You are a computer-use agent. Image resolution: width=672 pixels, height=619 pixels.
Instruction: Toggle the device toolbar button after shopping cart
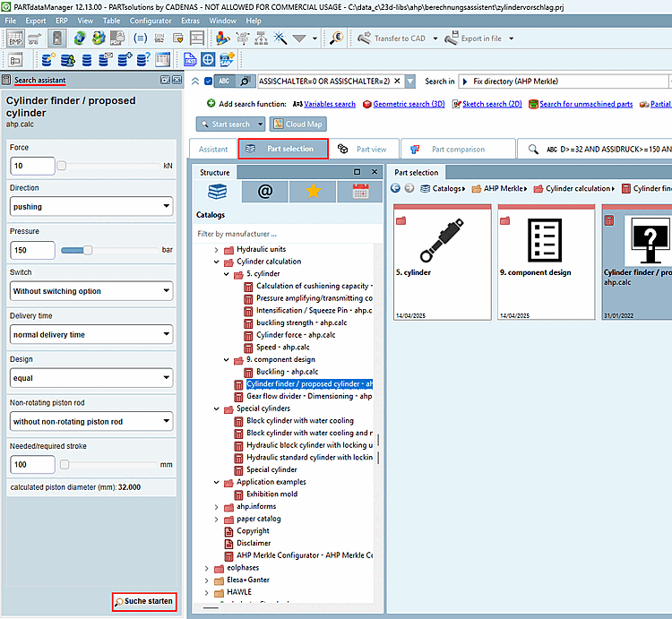[57, 39]
